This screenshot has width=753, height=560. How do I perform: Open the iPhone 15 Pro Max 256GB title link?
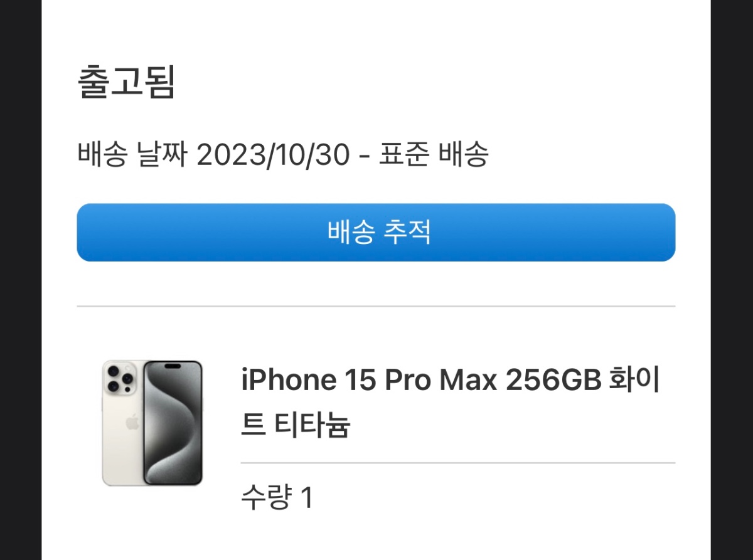[450, 403]
